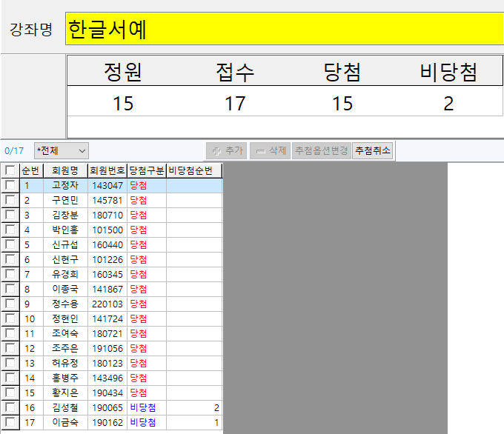Click the yellow 한글서예 course name field
Image resolution: width=504 pixels, height=434 pixels.
(284, 29)
